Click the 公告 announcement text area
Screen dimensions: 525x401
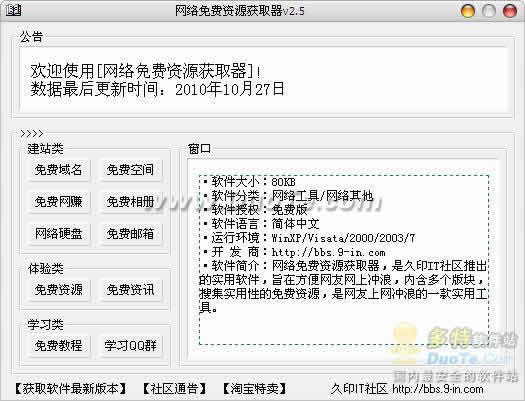tap(264, 80)
